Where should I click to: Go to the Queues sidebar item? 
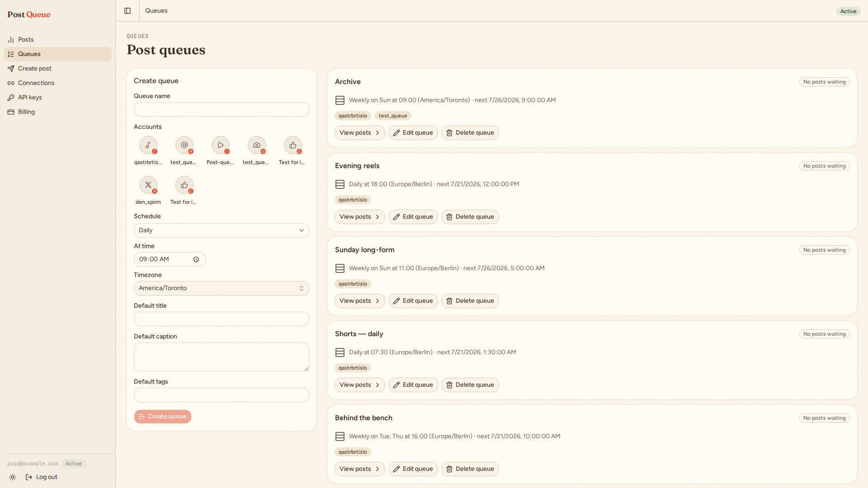coord(57,54)
